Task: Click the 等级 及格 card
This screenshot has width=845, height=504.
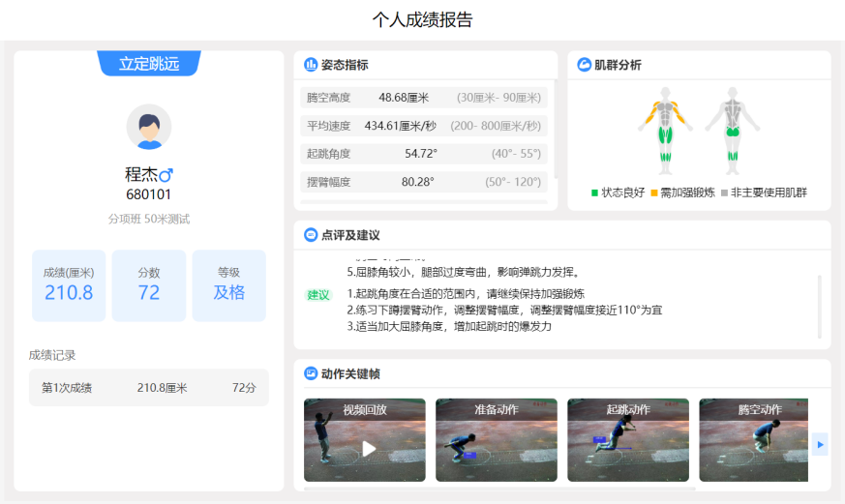Action: [x=228, y=285]
